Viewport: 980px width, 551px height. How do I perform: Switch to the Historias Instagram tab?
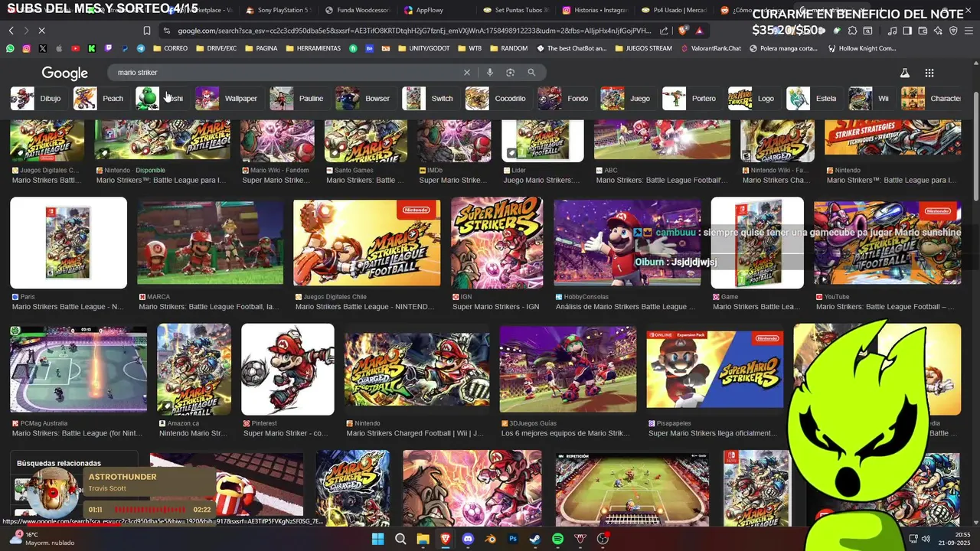tap(595, 10)
